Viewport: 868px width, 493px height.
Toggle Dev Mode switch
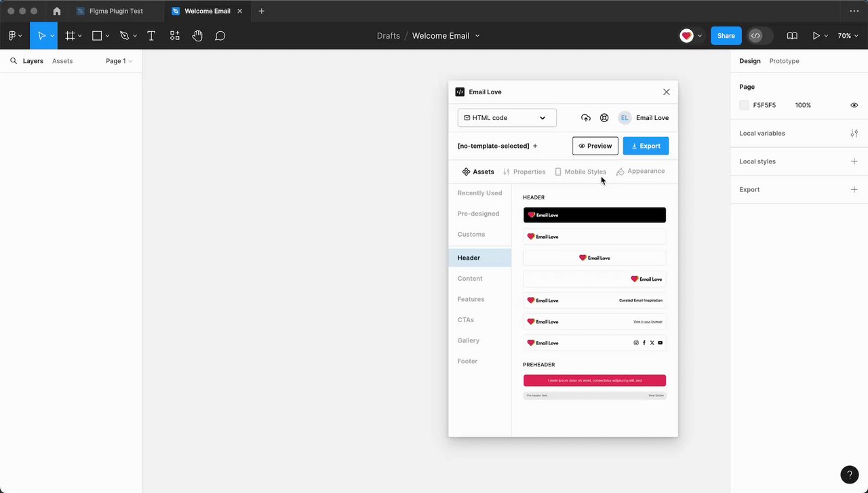(759, 36)
